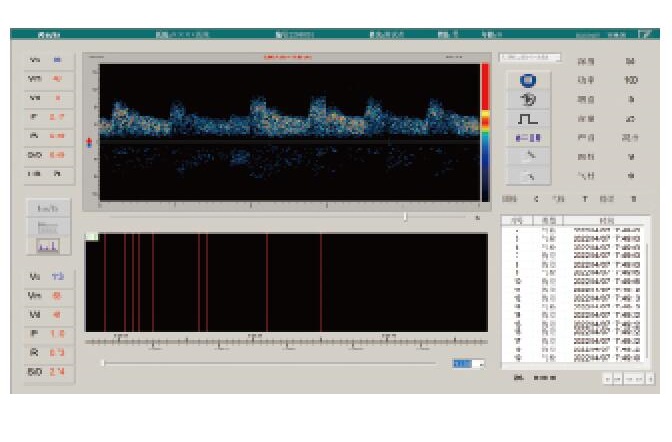
Task: Toggle the red-blue flow direction arrows
Action: point(90,142)
